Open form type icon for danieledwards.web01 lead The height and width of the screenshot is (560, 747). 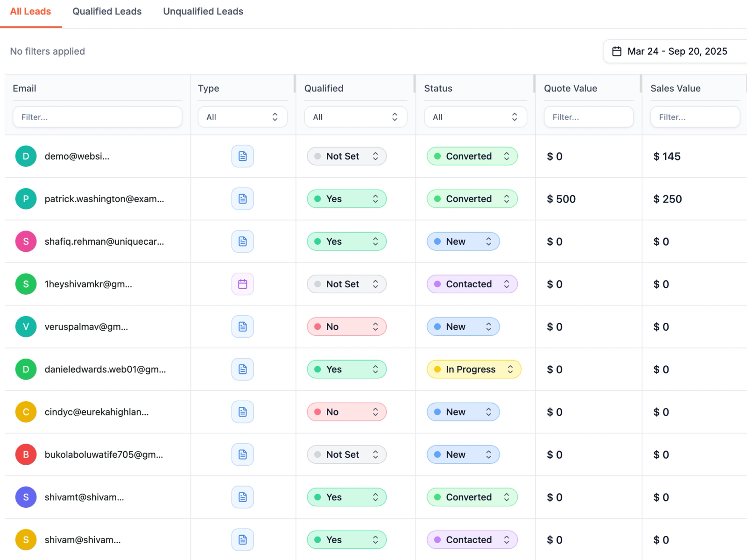point(242,369)
